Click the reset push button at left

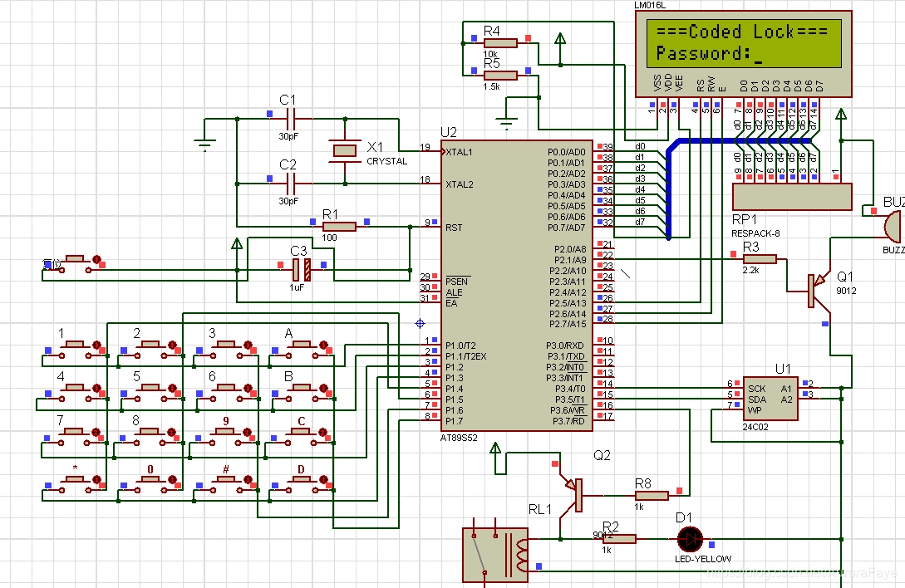[75, 263]
